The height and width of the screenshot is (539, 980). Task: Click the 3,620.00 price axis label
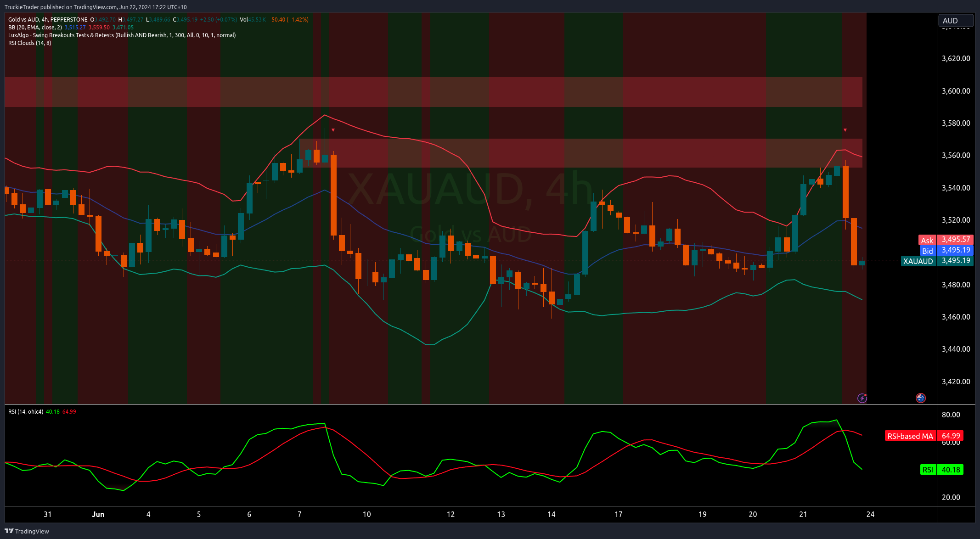[x=956, y=59]
